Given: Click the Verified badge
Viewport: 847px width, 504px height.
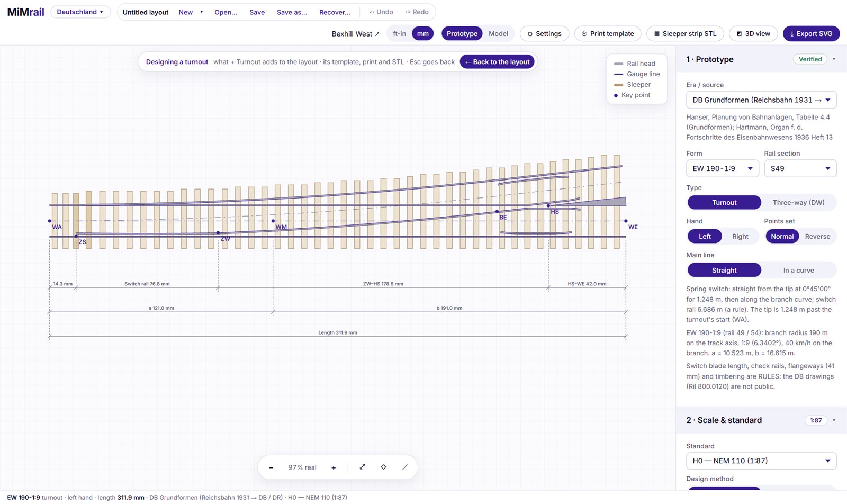Looking at the screenshot, I should 810,59.
